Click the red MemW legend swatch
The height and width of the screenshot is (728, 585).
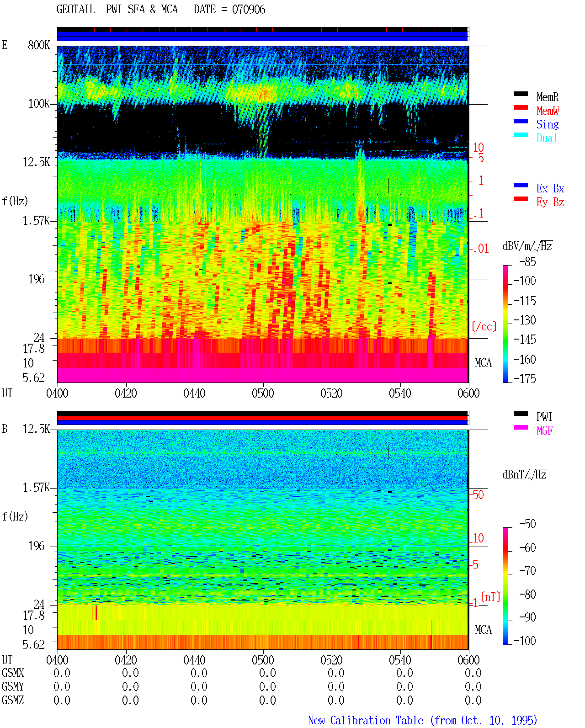point(521,107)
